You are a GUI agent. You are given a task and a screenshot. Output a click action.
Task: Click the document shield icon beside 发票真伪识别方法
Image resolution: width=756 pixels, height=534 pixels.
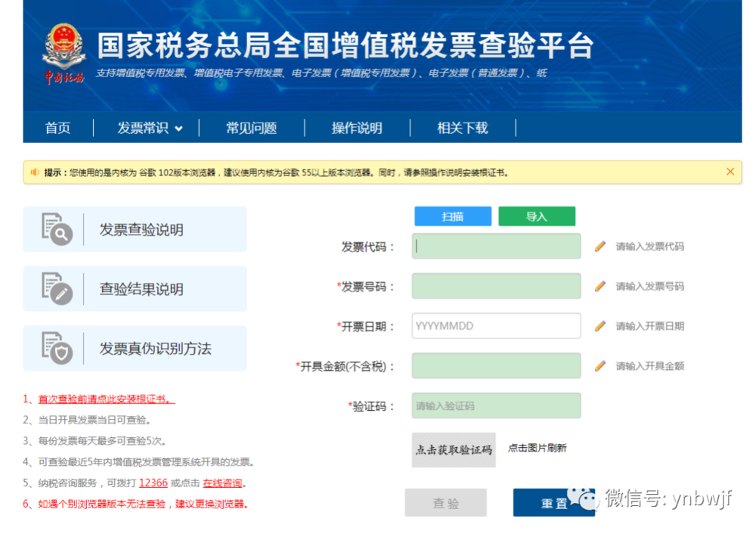57,348
